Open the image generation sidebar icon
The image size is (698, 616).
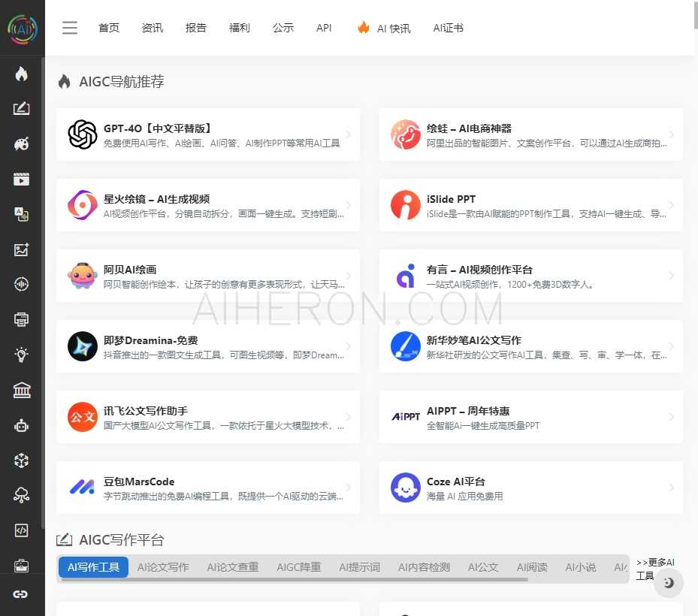pyautogui.click(x=21, y=249)
